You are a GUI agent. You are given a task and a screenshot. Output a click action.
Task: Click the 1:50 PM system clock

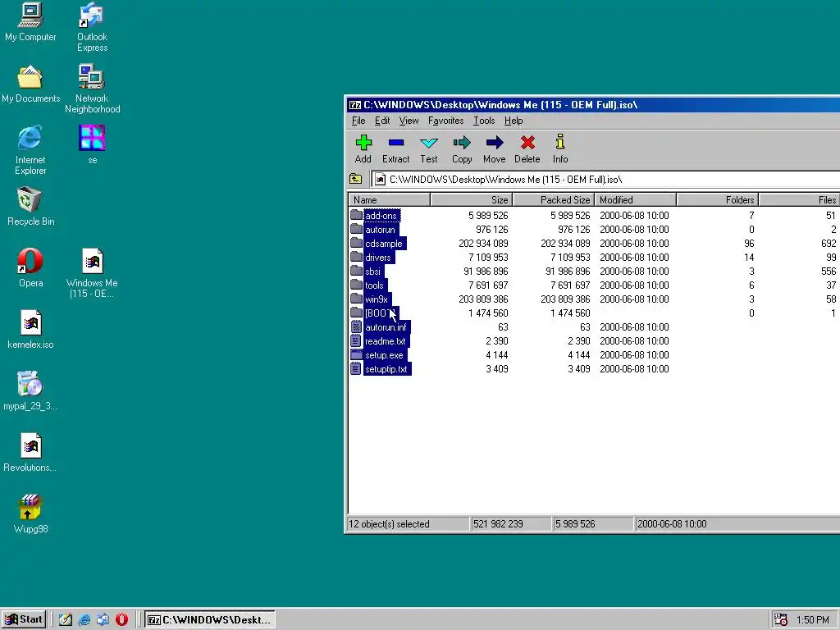813,620
